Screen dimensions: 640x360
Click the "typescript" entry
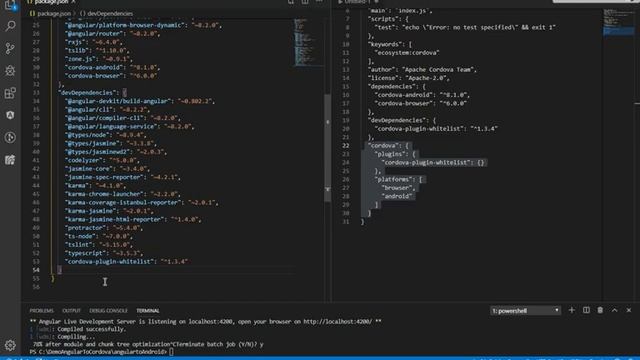(104, 253)
